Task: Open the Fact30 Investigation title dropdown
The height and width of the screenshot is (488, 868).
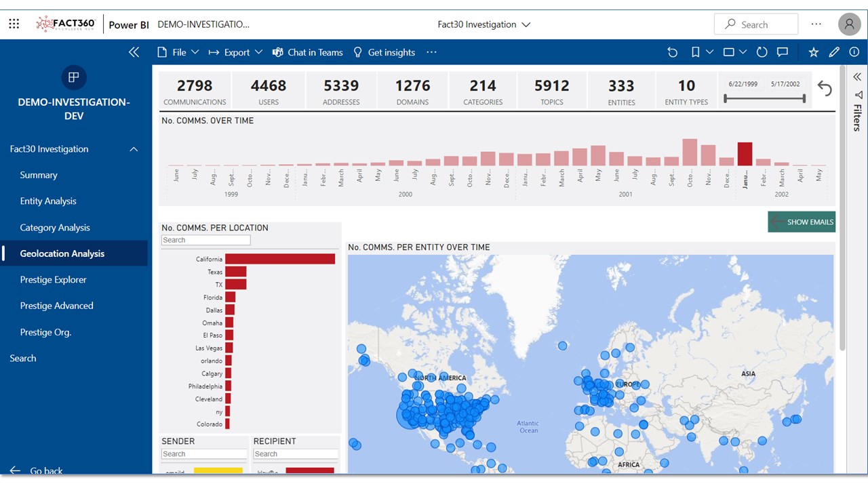Action: coord(484,24)
